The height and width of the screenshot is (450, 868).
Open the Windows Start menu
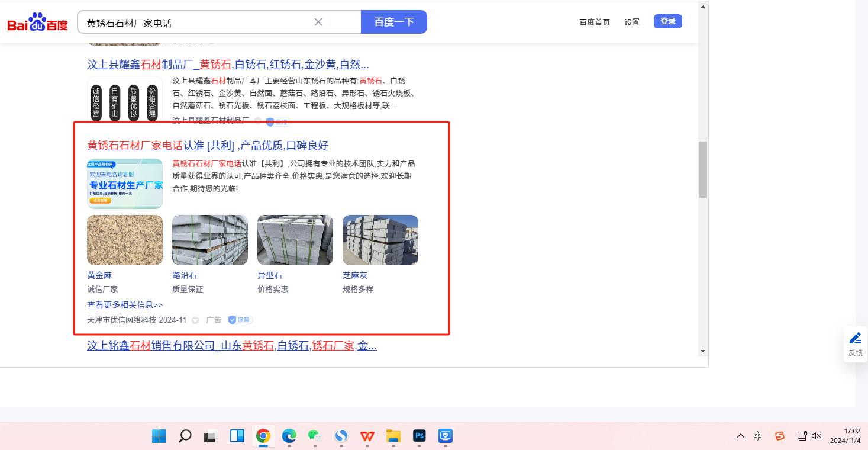click(159, 436)
